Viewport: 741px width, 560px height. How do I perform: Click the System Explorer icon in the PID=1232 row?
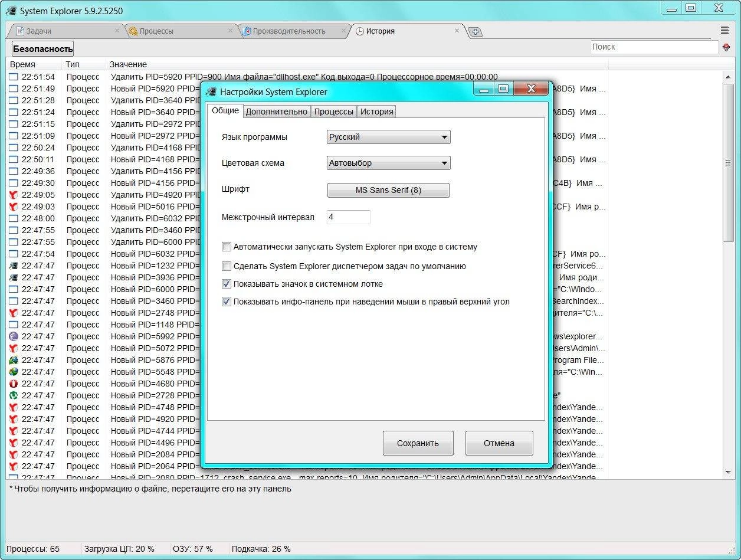point(14,266)
